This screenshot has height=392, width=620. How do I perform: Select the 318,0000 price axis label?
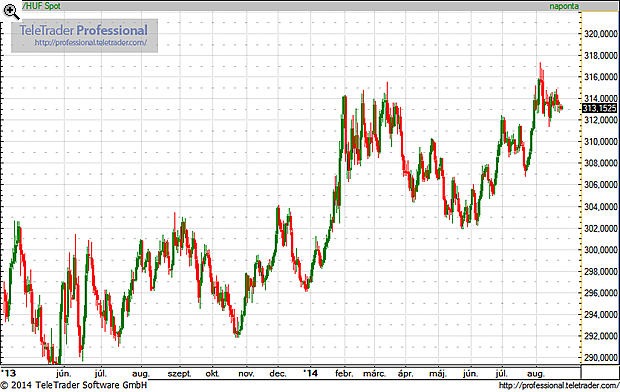tap(601, 56)
